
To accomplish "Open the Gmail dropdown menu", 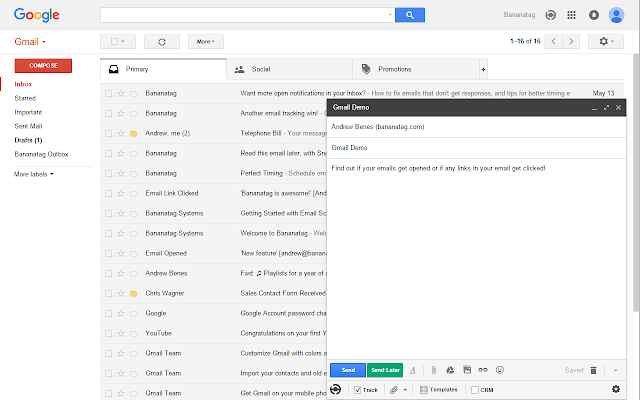I will coord(30,42).
